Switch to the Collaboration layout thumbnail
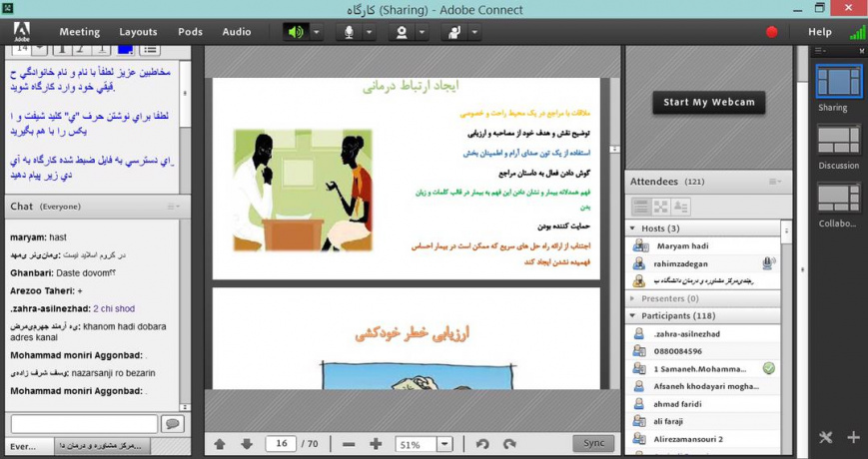Screen dimensions: 868x459 pyautogui.click(x=839, y=198)
